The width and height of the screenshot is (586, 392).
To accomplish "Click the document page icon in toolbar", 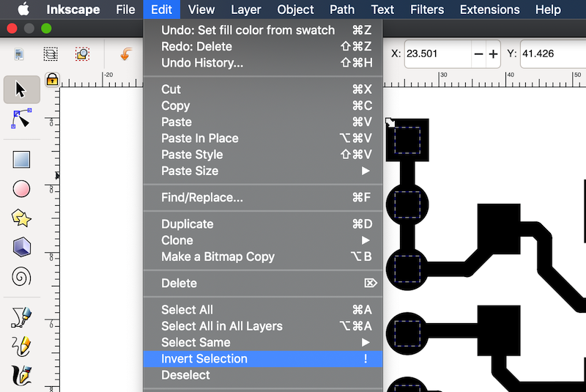I will pos(19,54).
